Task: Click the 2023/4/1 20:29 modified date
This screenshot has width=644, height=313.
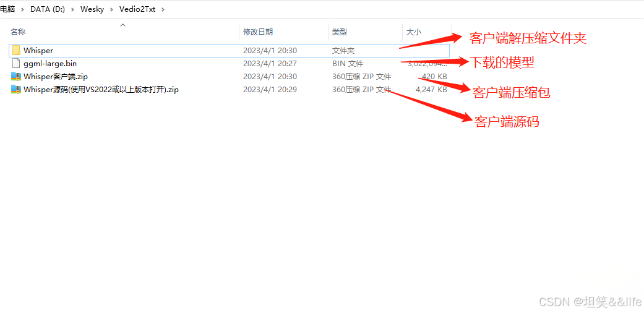Action: pyautogui.click(x=270, y=90)
